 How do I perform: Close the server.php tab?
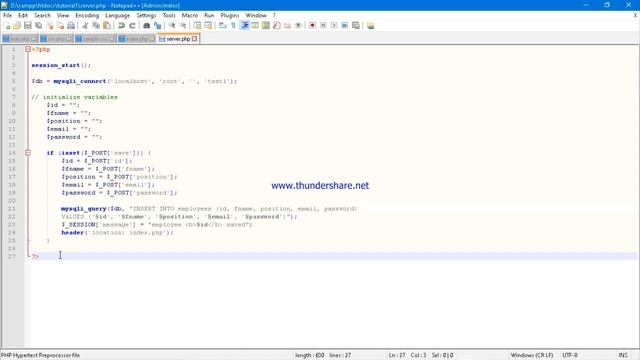point(195,39)
